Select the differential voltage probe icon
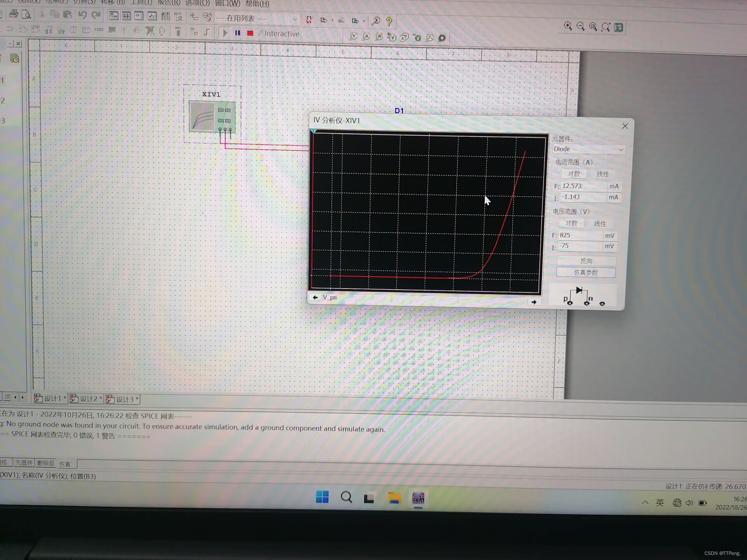Image resolution: width=747 pixels, height=560 pixels. coord(392,37)
